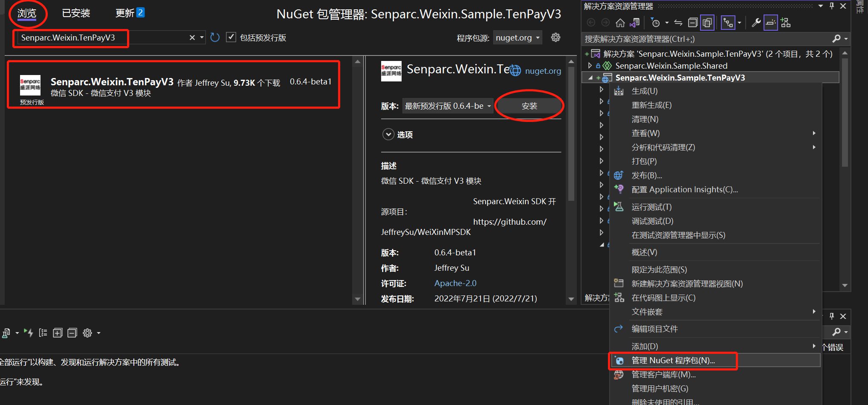Open the pending changes filter clock icon
Viewport: 868px width, 405px height.
point(655,23)
